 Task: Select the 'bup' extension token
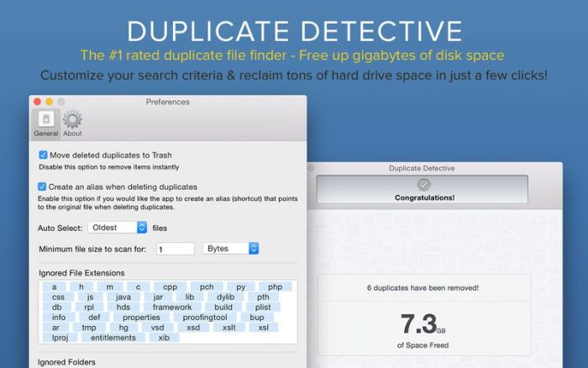coord(257,317)
